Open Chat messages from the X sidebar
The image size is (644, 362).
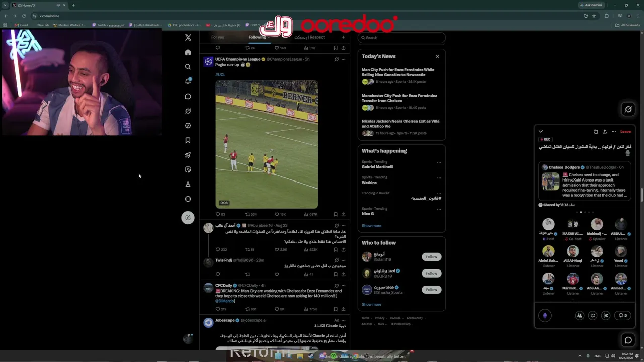click(x=188, y=96)
